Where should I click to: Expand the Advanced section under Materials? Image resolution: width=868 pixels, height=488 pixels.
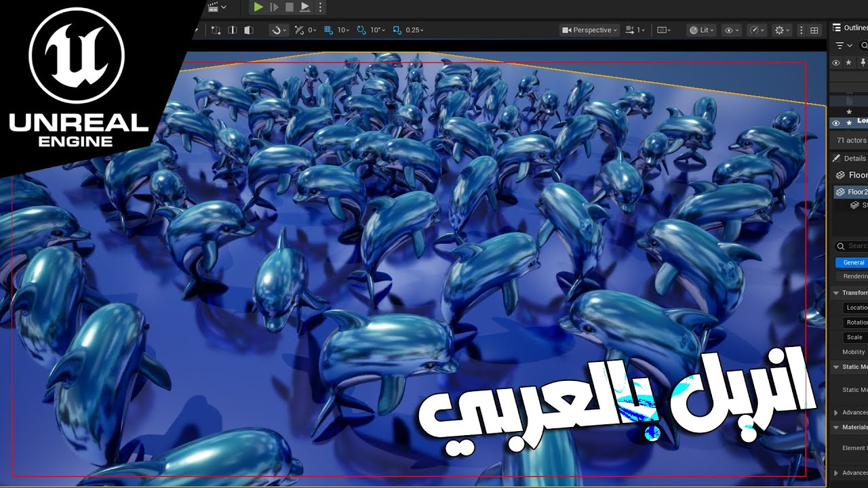[836, 472]
